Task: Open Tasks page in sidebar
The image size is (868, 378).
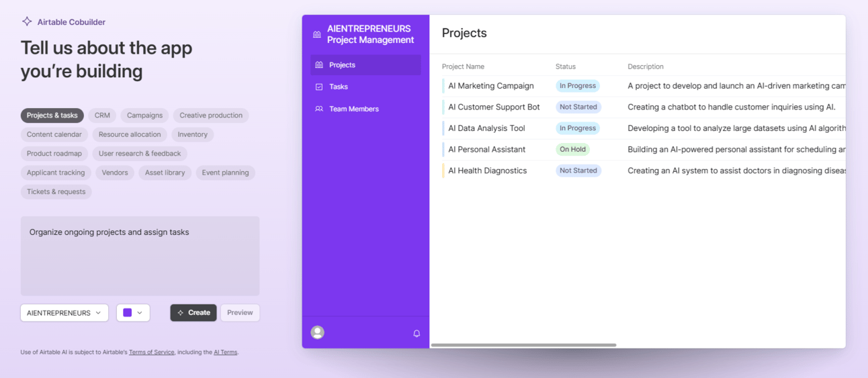Action: pos(365,87)
